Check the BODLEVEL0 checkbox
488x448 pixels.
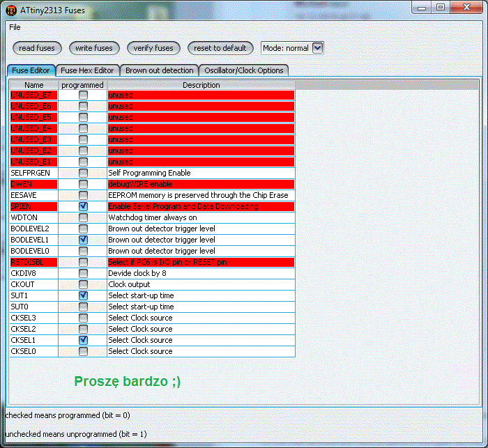tap(83, 251)
